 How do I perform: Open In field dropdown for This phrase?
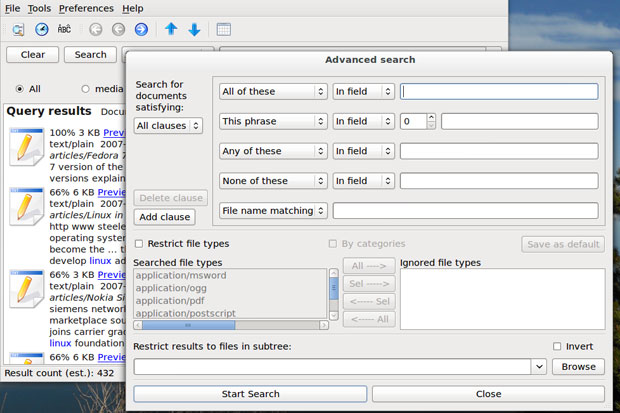[364, 121]
